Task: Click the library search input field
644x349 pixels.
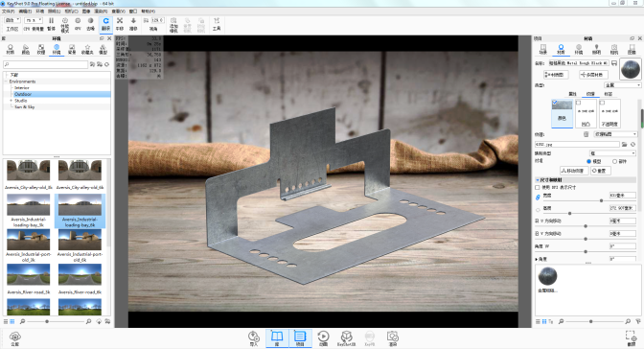Action: pos(45,64)
